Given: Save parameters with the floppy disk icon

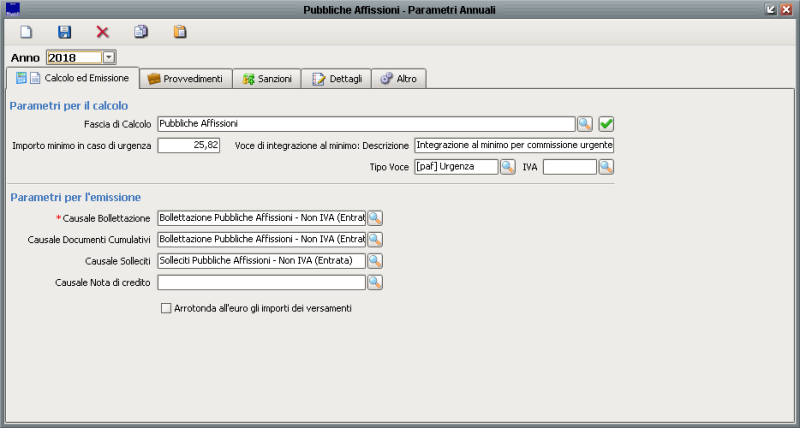Looking at the screenshot, I should 64,32.
